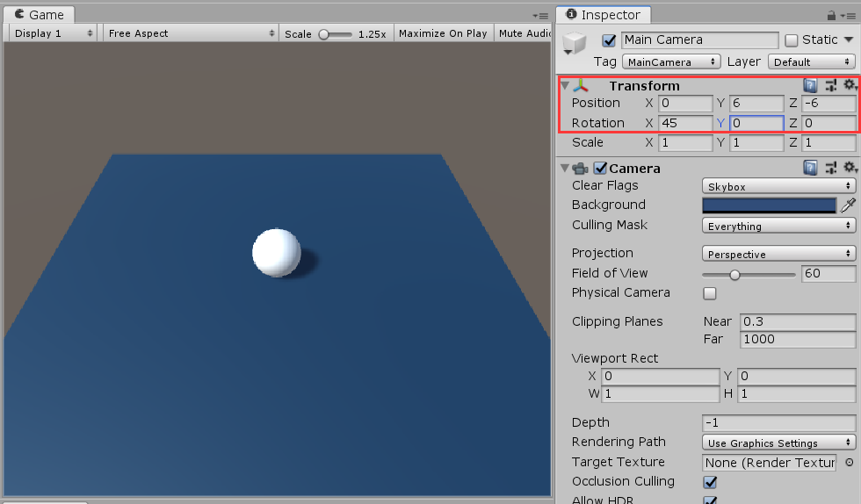861x504 pixels.
Task: Click the Position Y field showing 6
Action: 756,104
